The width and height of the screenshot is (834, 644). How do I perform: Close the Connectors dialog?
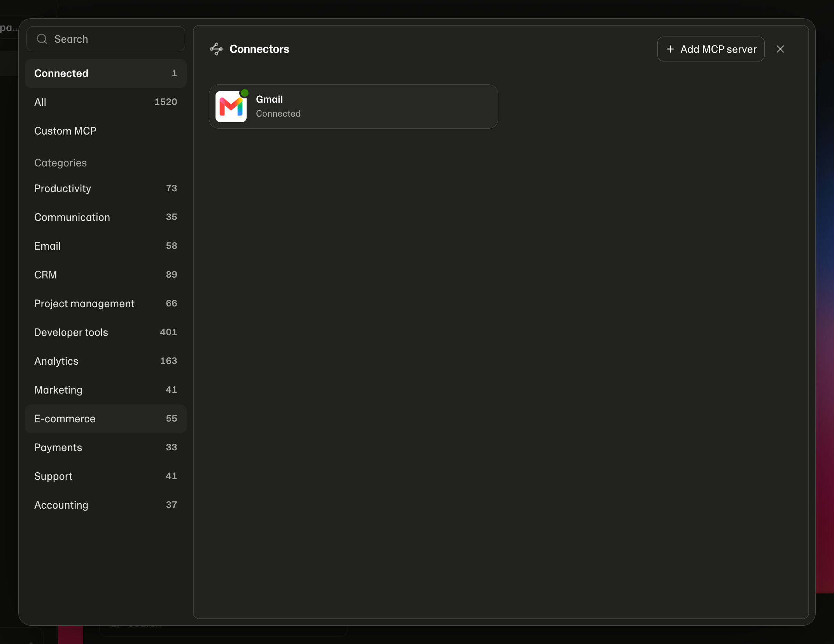pos(780,49)
